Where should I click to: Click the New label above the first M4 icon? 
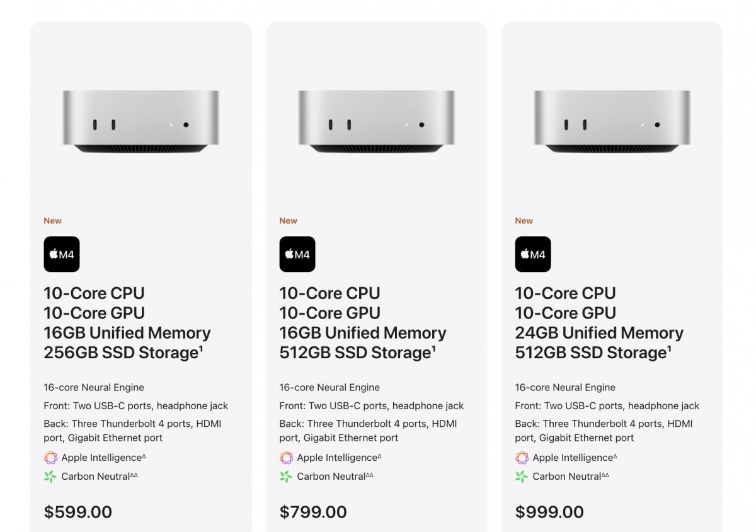[x=53, y=220]
